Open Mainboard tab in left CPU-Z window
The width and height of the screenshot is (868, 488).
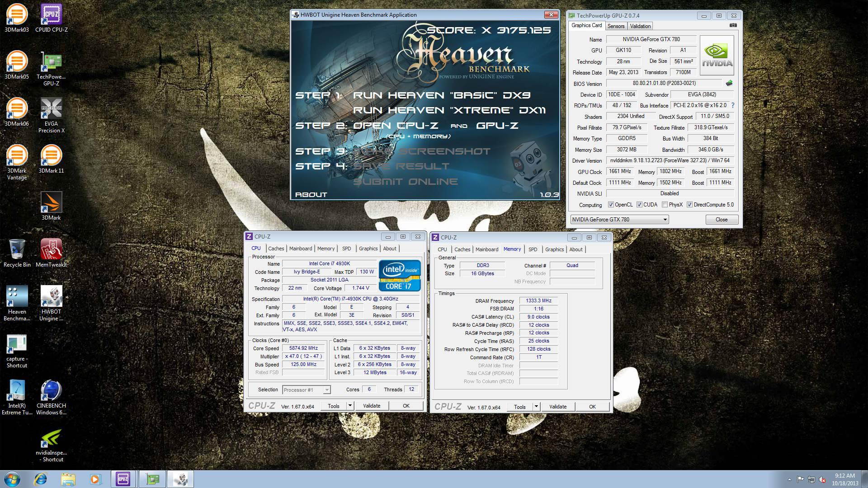[x=301, y=249]
